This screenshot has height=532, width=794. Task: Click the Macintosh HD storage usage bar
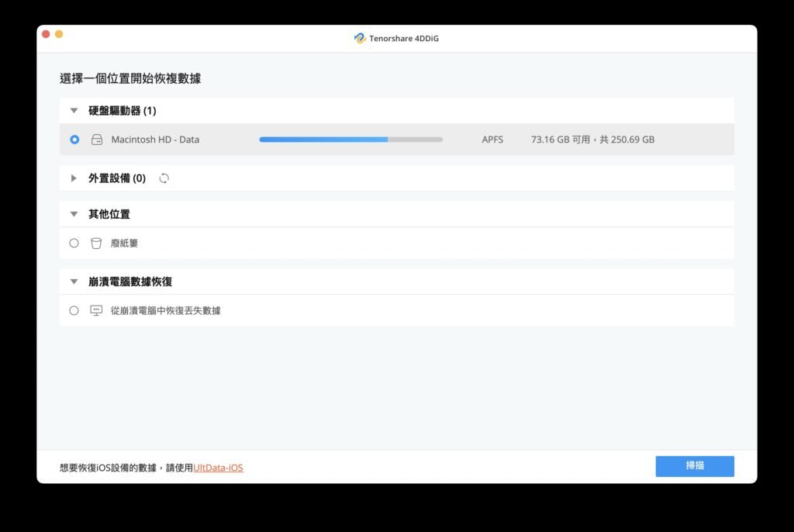click(351, 140)
